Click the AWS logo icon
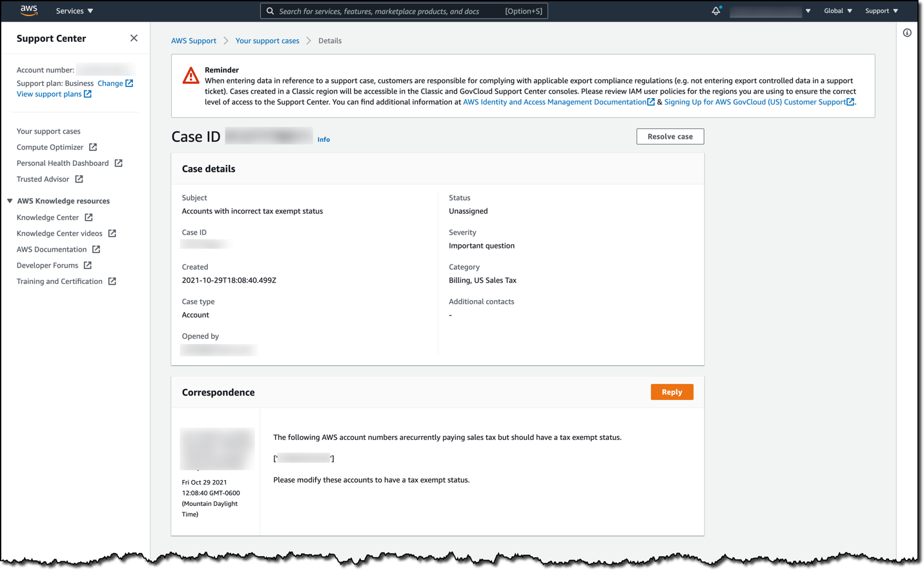The image size is (924, 571). (x=29, y=10)
